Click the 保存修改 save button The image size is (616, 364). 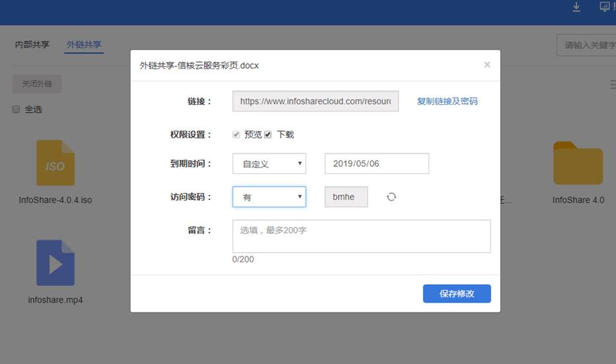[457, 293]
